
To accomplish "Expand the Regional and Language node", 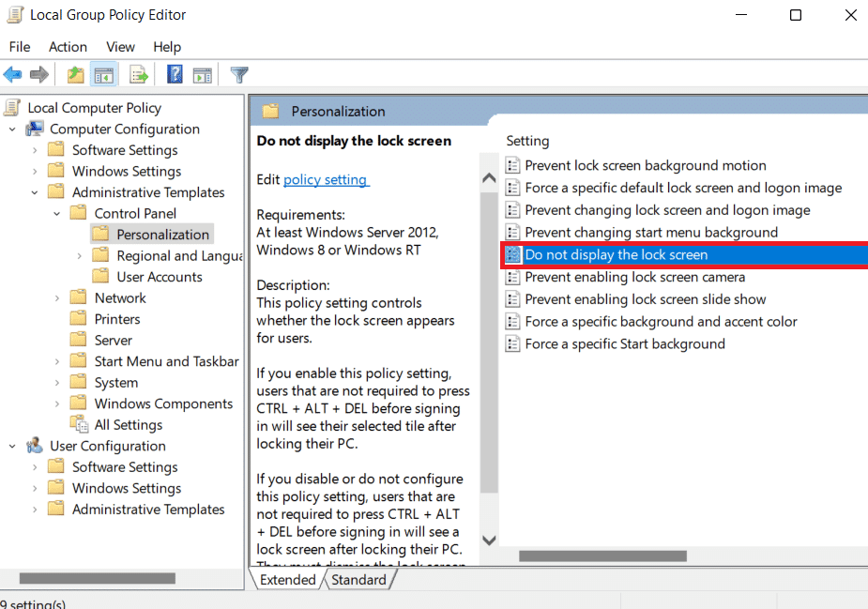I will tap(79, 256).
